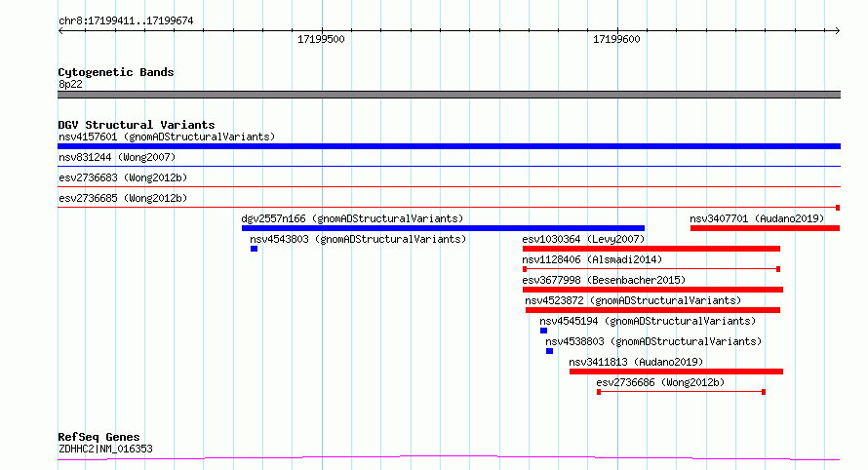
Task: Open the esv2736685 (Wong2012b) variant label
Action: pos(123,198)
